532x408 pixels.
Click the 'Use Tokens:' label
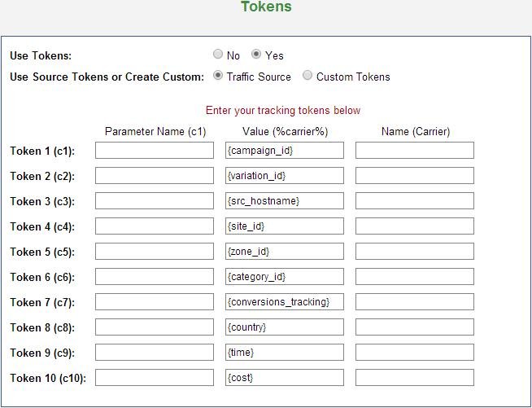(x=41, y=55)
